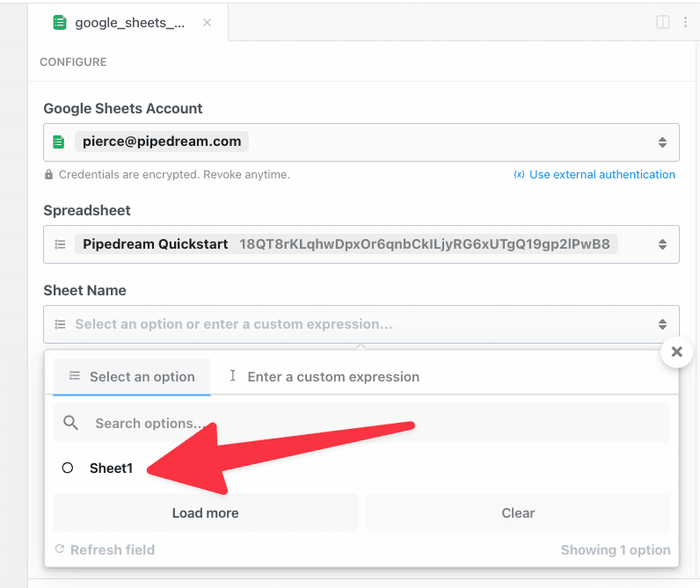Click the Clear button
Screen dimensions: 700x588
click(x=518, y=512)
